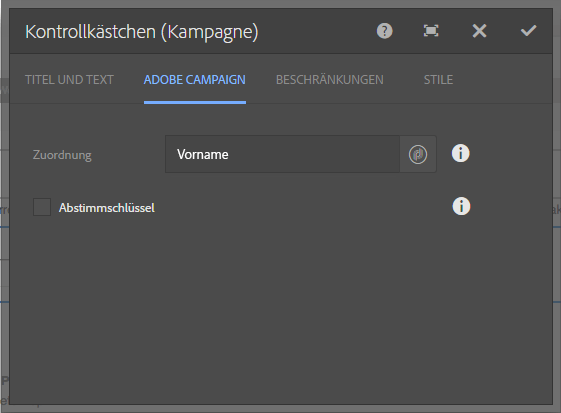The image size is (561, 413).
Task: Select the Adobe Campaign tab
Action: (195, 79)
